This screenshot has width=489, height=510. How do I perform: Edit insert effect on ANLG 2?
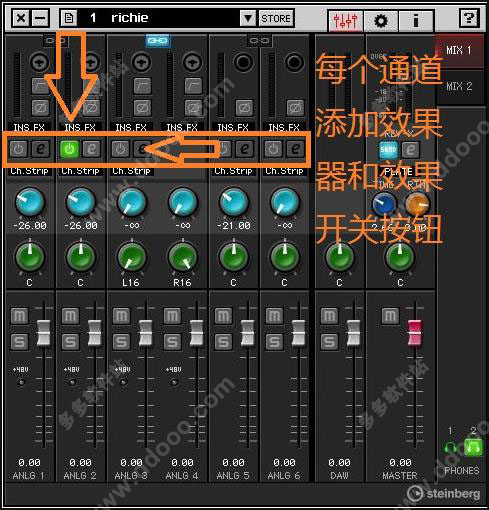(91, 149)
